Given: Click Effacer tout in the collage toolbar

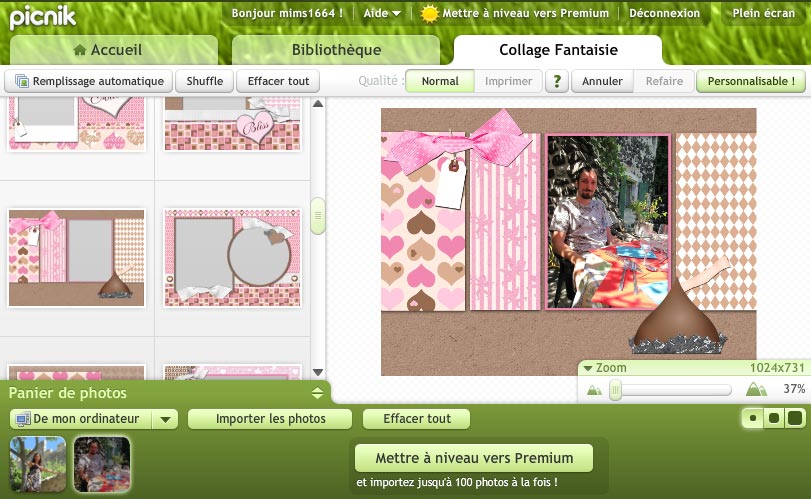Looking at the screenshot, I should pos(278,81).
